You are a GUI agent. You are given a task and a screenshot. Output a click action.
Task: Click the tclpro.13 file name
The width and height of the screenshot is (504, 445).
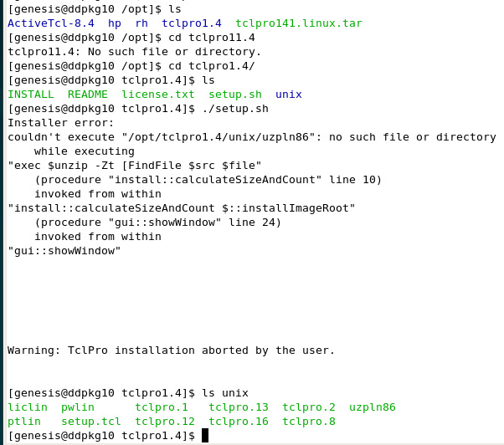pyautogui.click(x=239, y=407)
